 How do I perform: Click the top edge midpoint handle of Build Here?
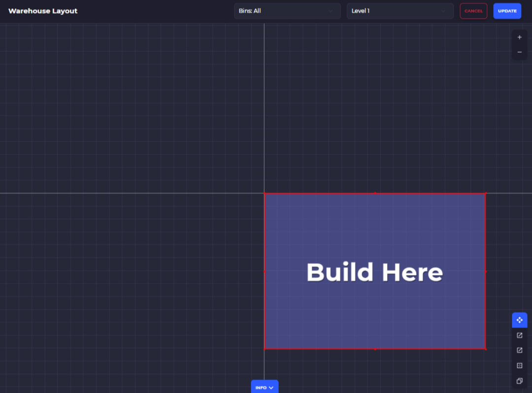pyautogui.click(x=375, y=193)
